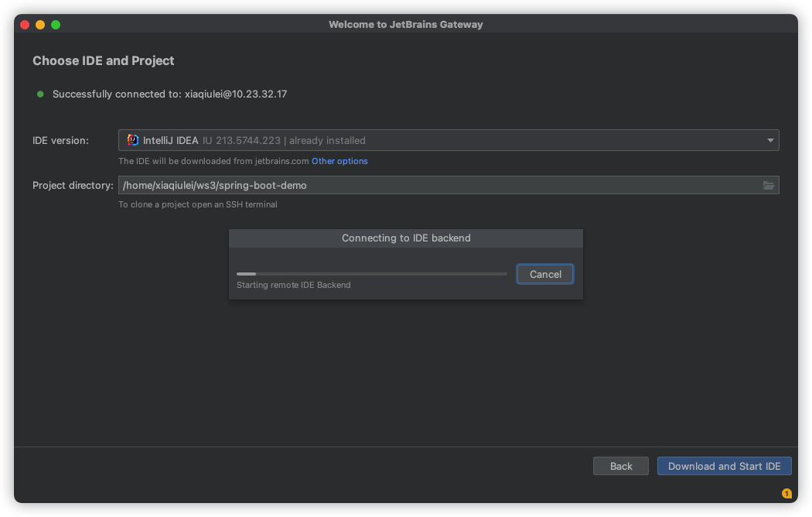Screen dimensions: 812x517
Task: Maximize the window with green button
Action: coord(56,24)
